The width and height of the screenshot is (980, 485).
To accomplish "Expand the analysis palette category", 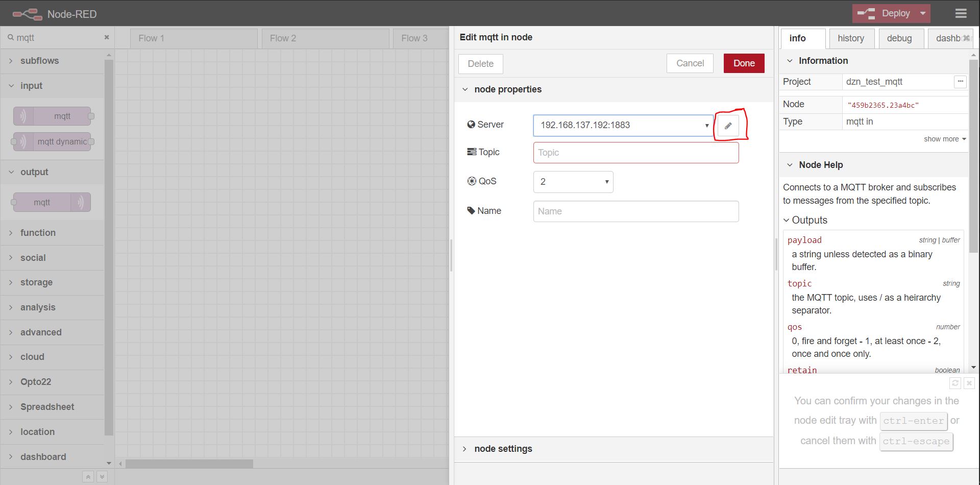I will pyautogui.click(x=52, y=307).
